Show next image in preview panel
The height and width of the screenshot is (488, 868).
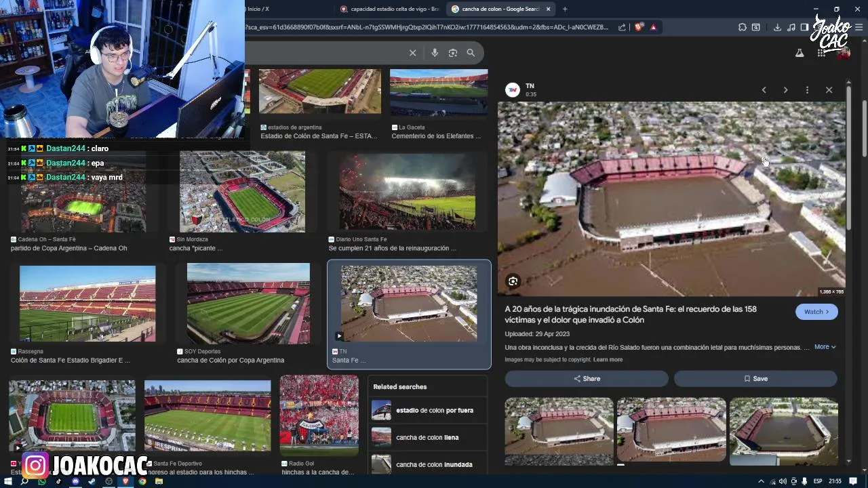coord(785,89)
